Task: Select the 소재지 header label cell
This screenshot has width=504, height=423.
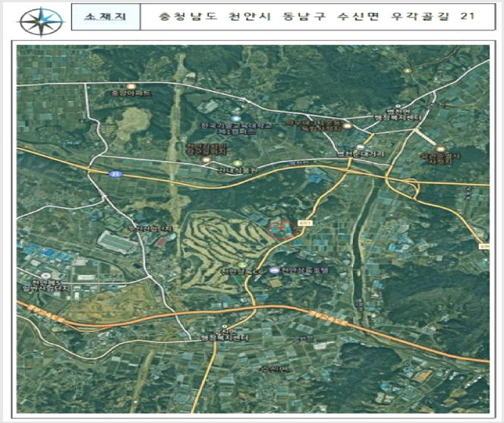Action: click(106, 17)
